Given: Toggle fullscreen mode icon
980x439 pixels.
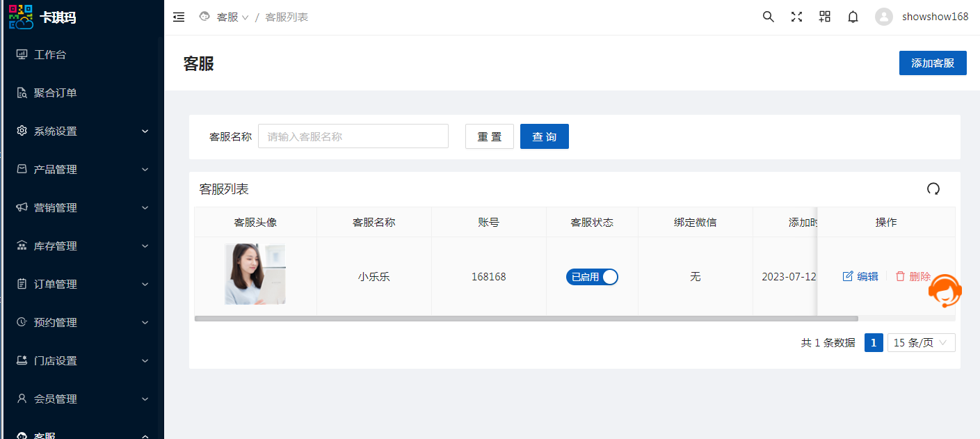Looking at the screenshot, I should (x=796, y=17).
